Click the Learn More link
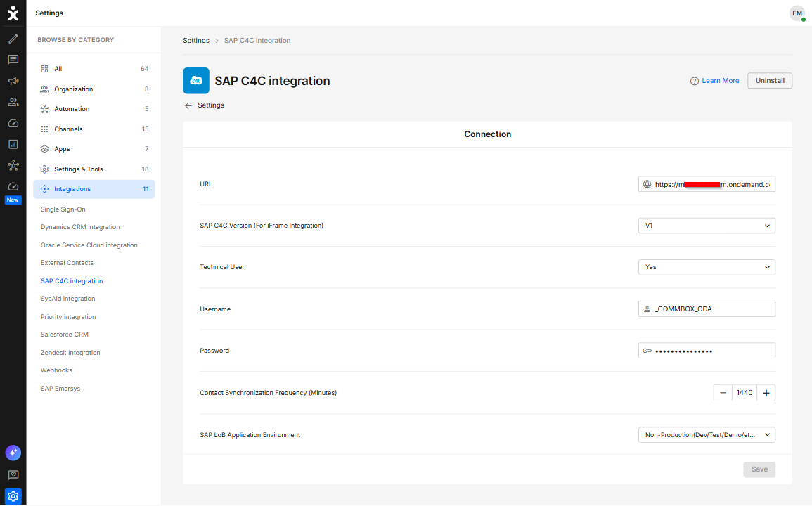 721,81
